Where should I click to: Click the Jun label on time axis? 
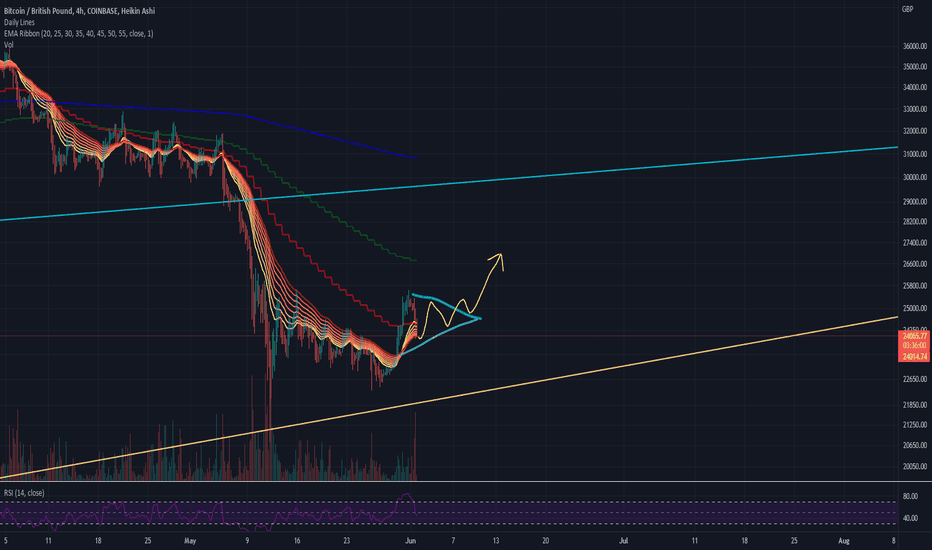(x=410, y=541)
